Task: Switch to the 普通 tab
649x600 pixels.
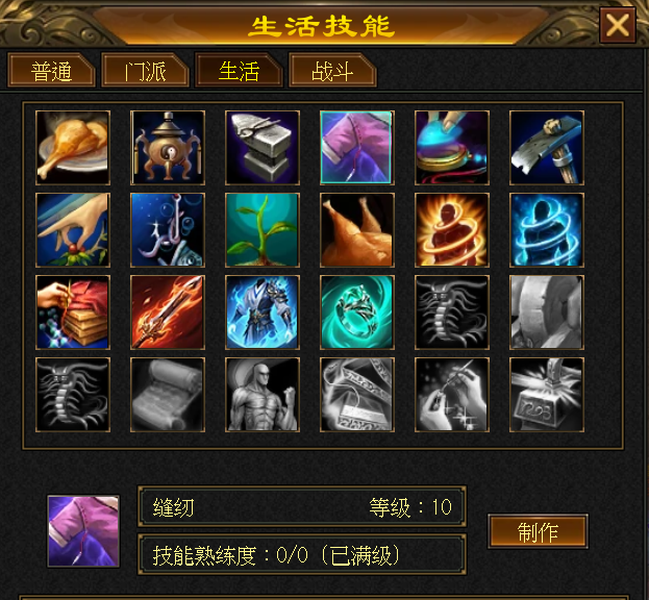Action: click(51, 71)
